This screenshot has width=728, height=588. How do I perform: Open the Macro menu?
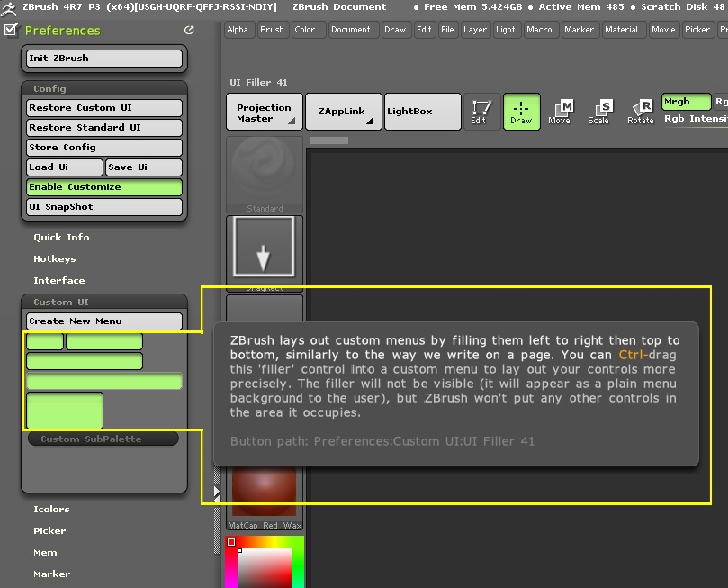(x=540, y=30)
